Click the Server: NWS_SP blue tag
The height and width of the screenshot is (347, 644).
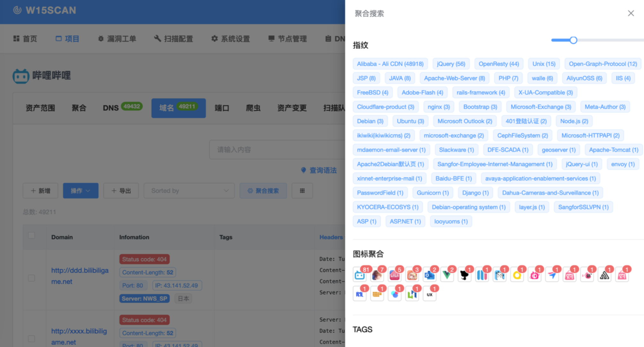145,299
